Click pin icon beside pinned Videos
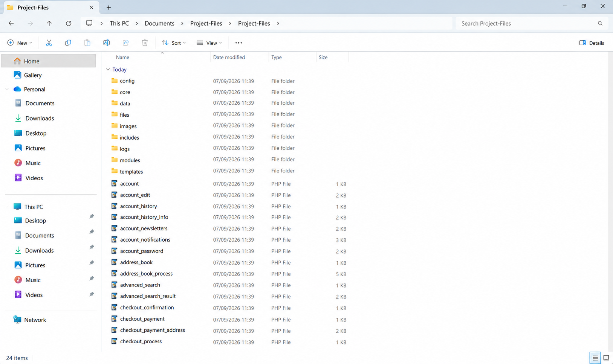Image resolution: width=613 pixels, height=364 pixels. [92, 294]
